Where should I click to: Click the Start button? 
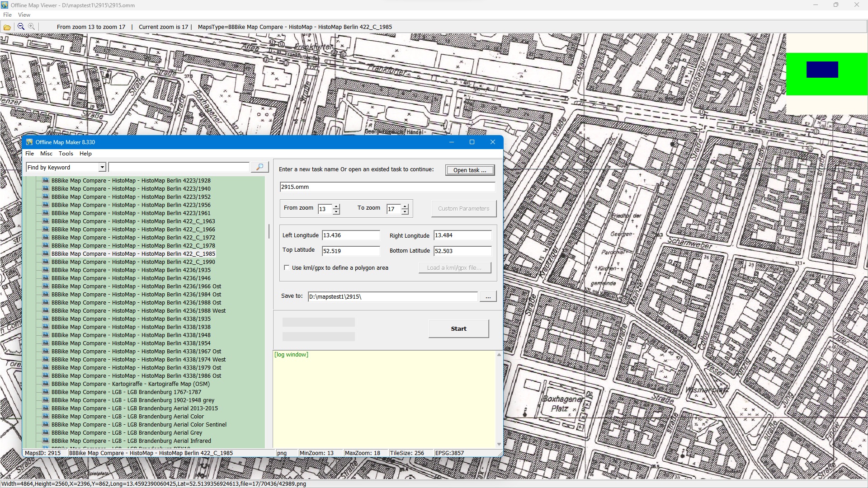pyautogui.click(x=458, y=328)
